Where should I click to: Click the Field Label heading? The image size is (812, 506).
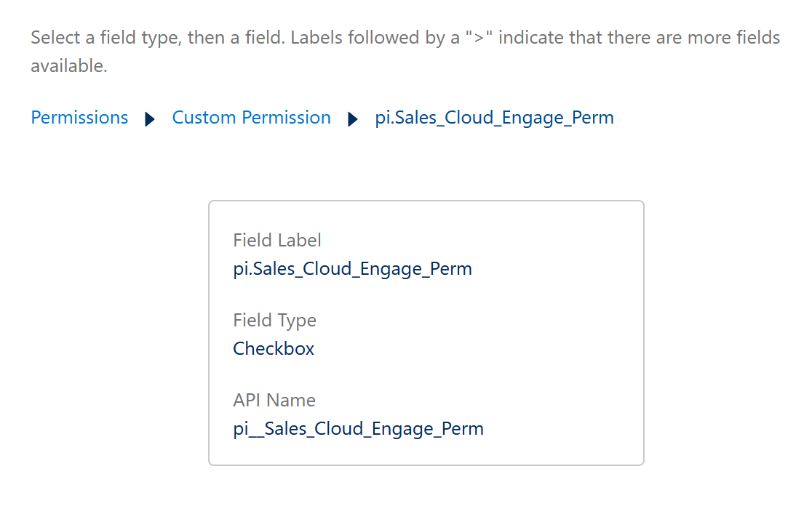click(276, 240)
